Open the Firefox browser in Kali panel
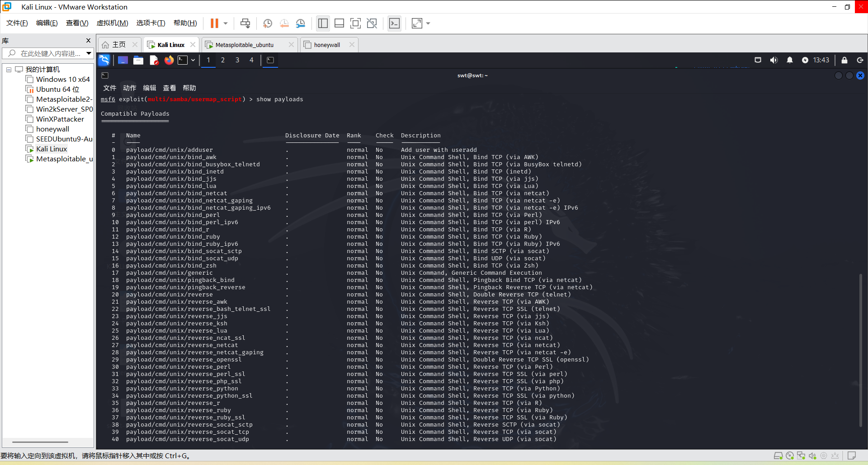868x465 pixels. (169, 60)
